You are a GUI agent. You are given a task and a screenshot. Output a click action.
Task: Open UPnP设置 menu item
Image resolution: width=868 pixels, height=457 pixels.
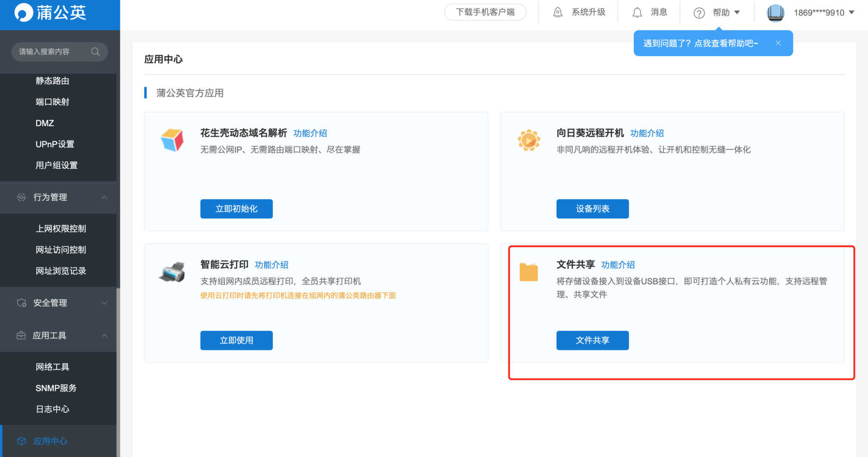click(x=55, y=144)
